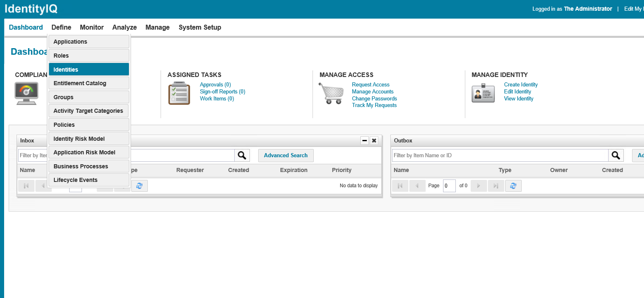
Task: Sort Inbox by Created column
Action: [x=238, y=170]
